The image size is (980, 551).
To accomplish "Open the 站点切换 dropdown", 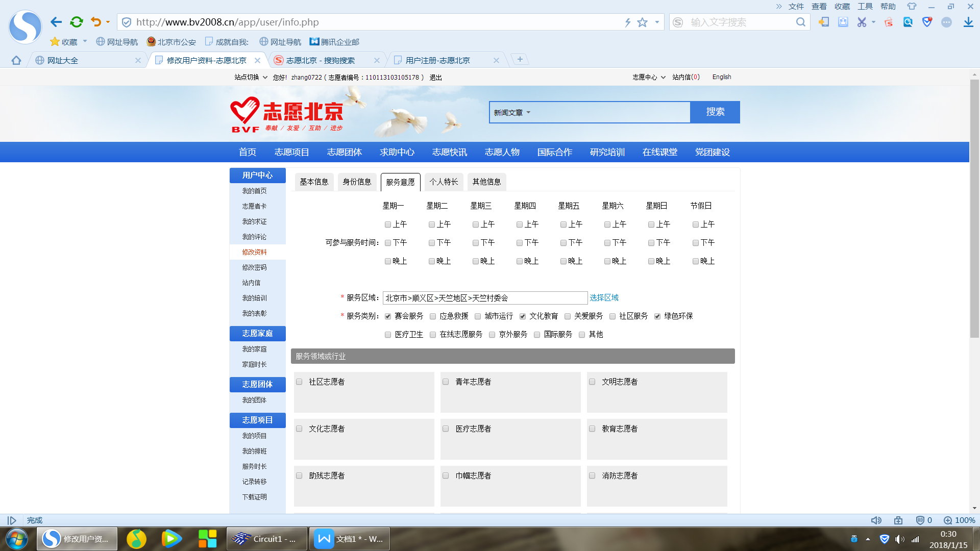I will click(251, 78).
